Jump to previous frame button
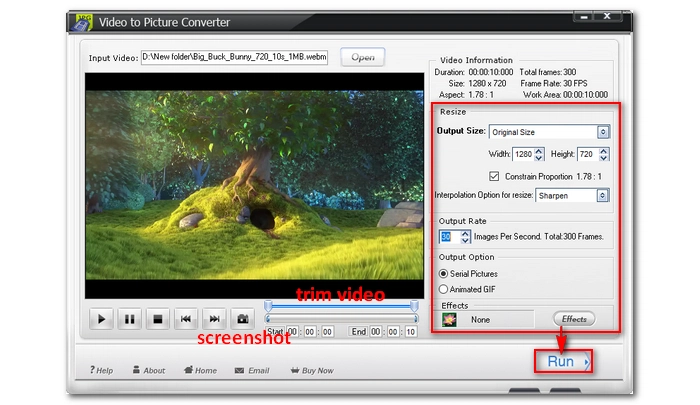Screen dimensions: 700x405 185,319
